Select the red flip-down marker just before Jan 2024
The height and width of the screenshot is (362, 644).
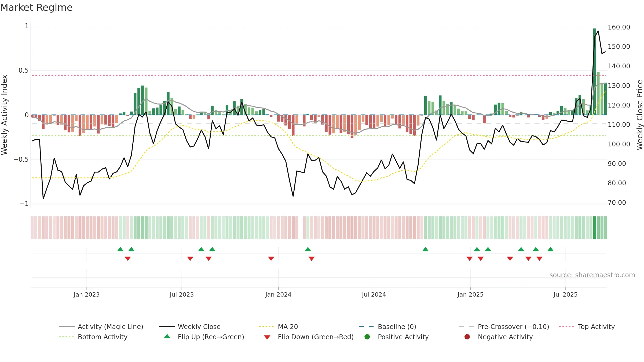click(271, 258)
